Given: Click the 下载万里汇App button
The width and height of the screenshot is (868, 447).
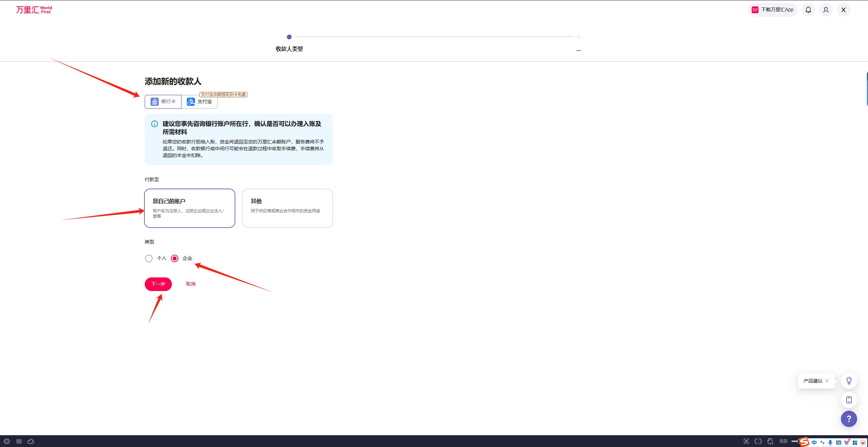Looking at the screenshot, I should coord(772,10).
